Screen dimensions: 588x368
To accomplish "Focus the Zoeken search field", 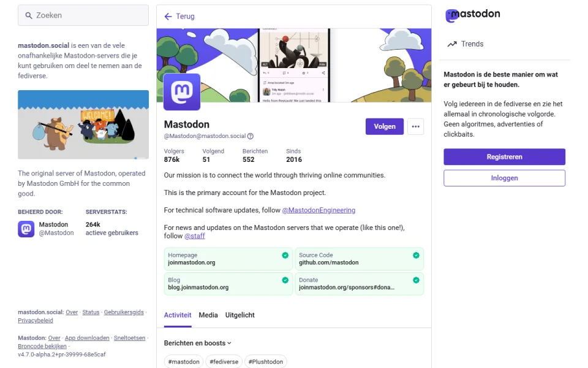I will 83,15.
